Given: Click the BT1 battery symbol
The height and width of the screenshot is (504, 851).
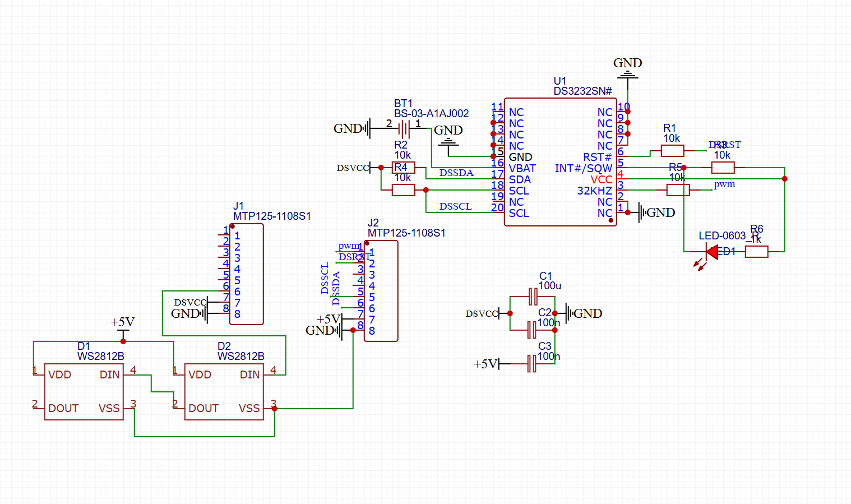Looking at the screenshot, I should click(x=404, y=129).
